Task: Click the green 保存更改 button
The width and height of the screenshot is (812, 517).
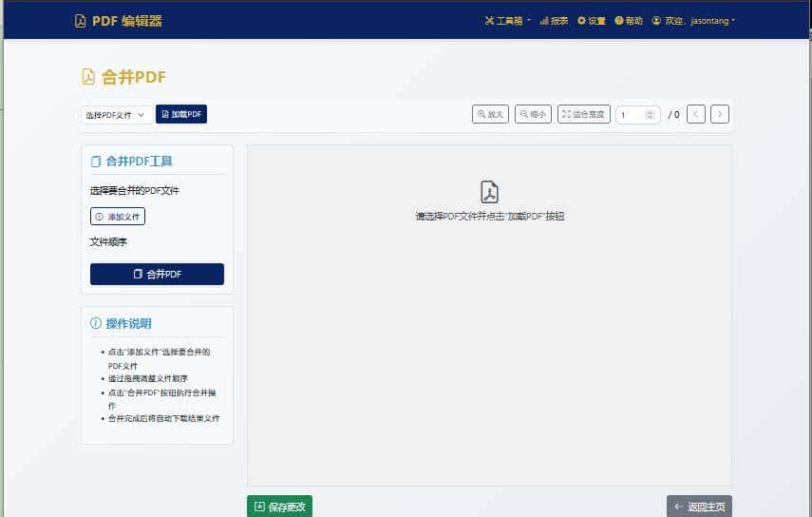Action: 279,507
